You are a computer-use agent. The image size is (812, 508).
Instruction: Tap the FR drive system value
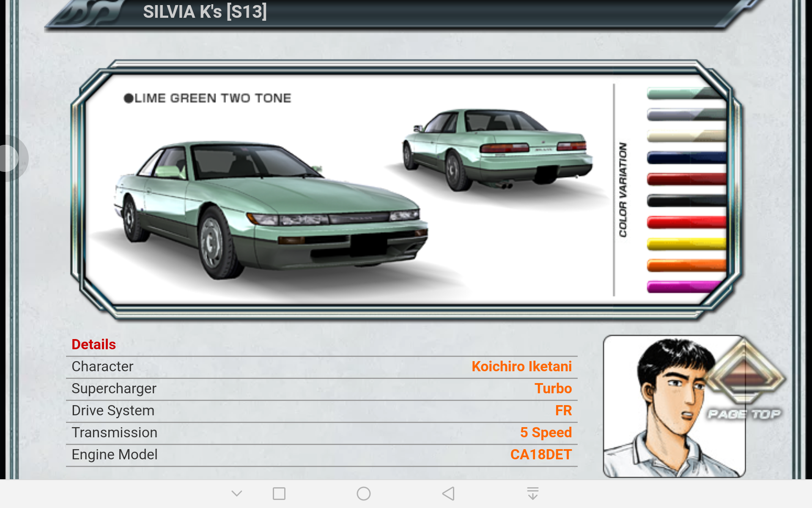tap(563, 411)
